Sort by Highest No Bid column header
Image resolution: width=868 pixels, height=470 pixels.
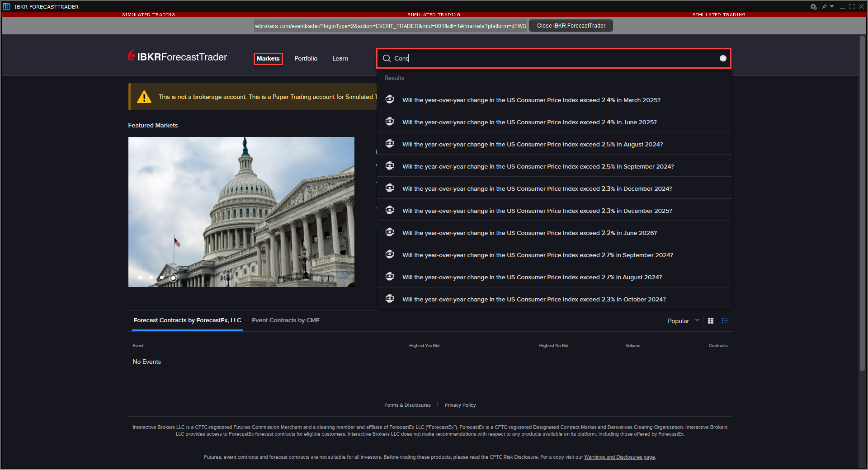click(554, 346)
